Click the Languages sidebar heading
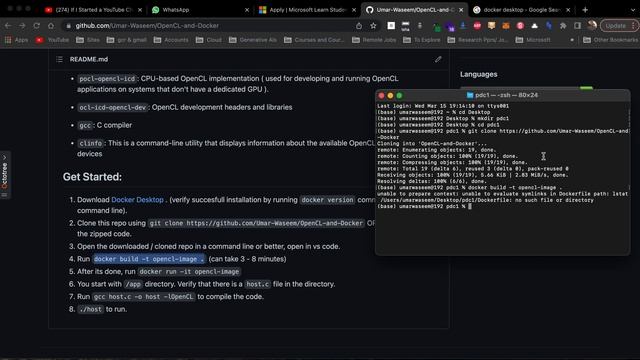Viewport: 640px width, 360px height. pyautogui.click(x=478, y=74)
